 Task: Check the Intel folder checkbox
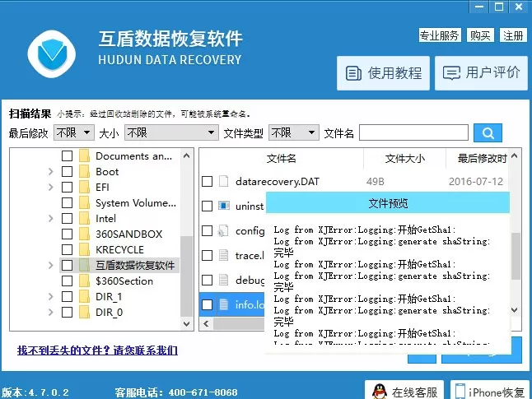tap(67, 218)
